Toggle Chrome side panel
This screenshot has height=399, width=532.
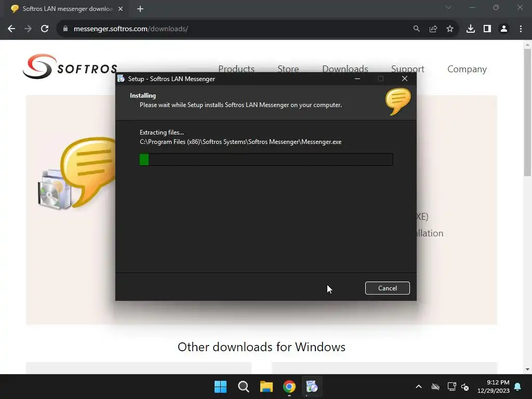pyautogui.click(x=487, y=29)
